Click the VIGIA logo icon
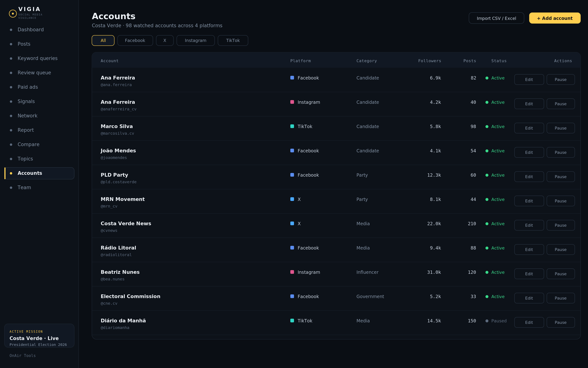Image resolution: width=588 pixels, height=368 pixels. 13,14
